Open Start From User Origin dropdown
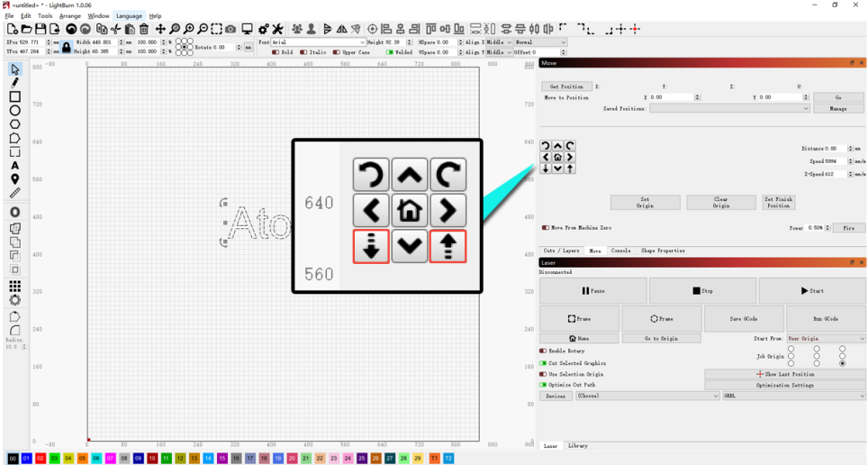 pos(826,338)
